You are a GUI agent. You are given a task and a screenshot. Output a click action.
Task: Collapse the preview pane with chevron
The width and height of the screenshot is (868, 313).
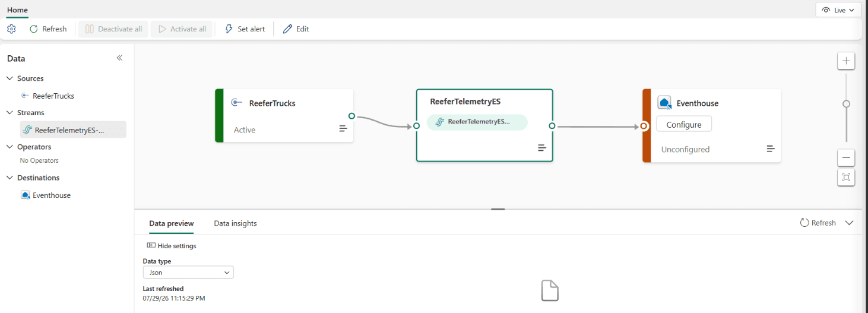849,223
